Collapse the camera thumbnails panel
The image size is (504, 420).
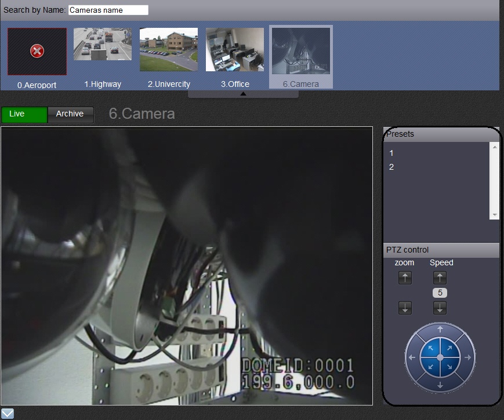243,94
